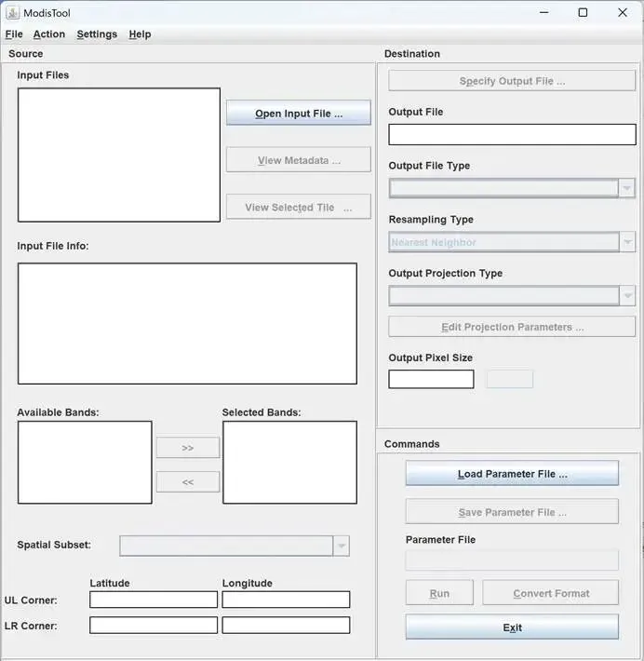Remove band with << button

[x=188, y=482]
